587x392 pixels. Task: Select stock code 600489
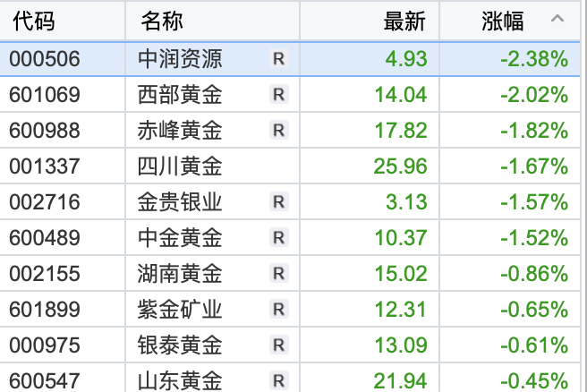tap(45, 238)
